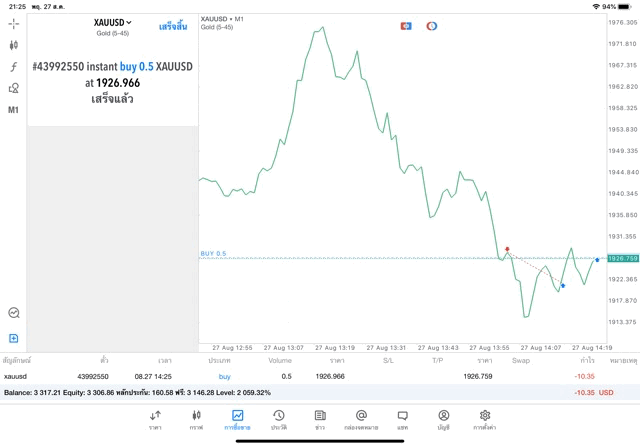
Task: Open the Account profile tab
Action: coord(443,419)
